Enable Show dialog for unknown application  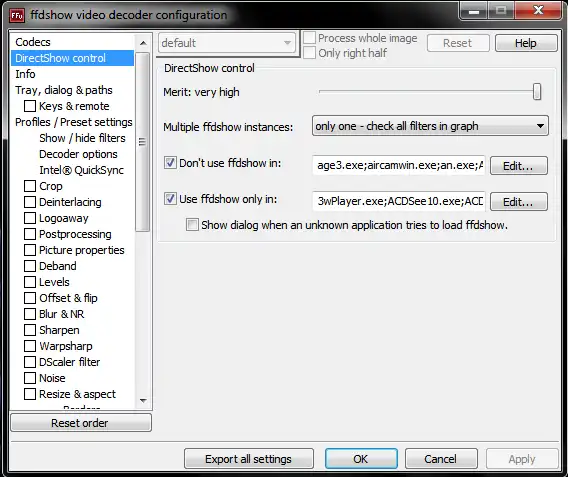192,225
